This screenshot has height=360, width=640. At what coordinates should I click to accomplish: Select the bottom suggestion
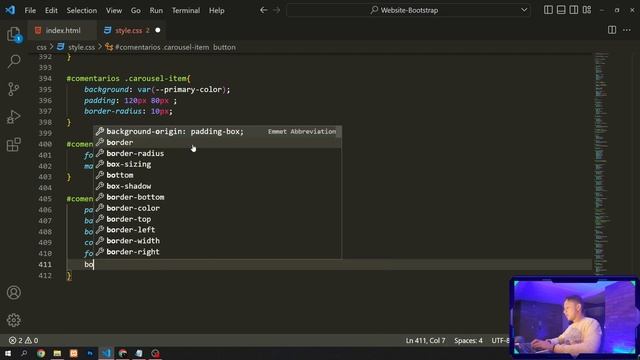(217, 175)
